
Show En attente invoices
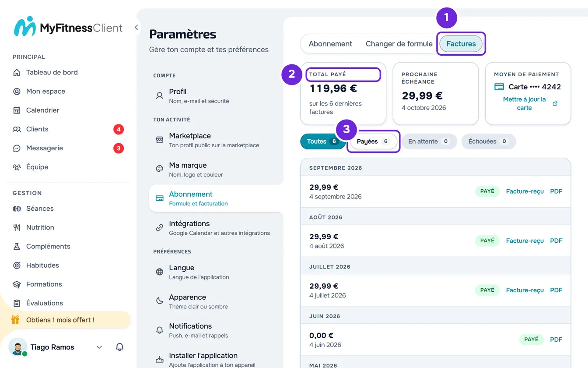click(x=429, y=142)
